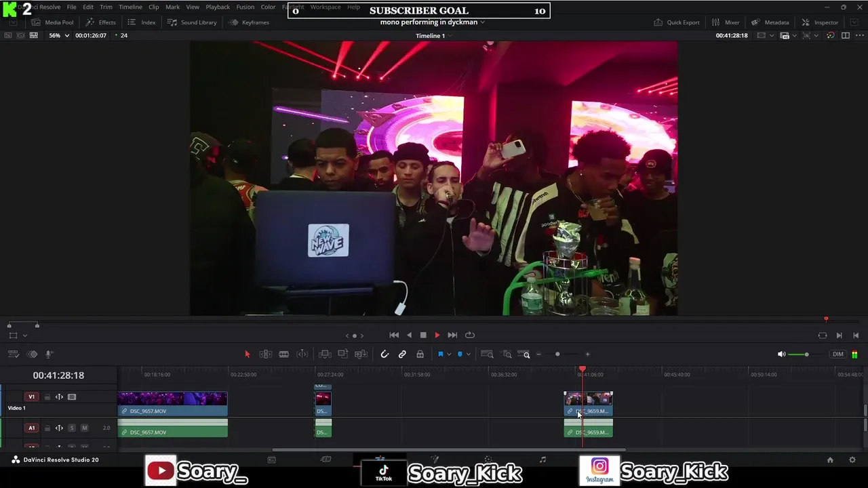Click the Zoom to Fit timeline icon
Viewport: 868px width, 488px height.
[487, 354]
